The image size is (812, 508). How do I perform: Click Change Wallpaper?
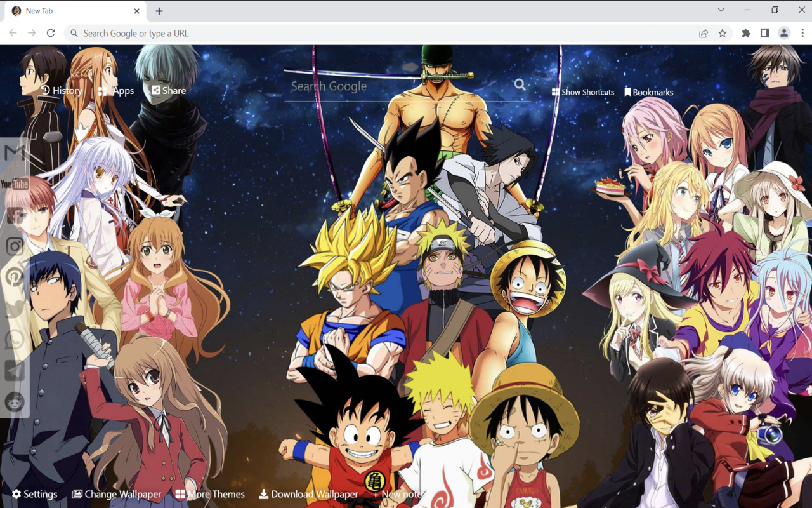pos(117,494)
